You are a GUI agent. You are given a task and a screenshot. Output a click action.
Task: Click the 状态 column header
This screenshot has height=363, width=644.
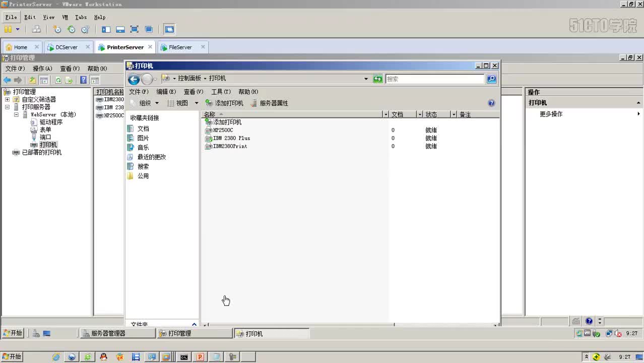point(437,114)
